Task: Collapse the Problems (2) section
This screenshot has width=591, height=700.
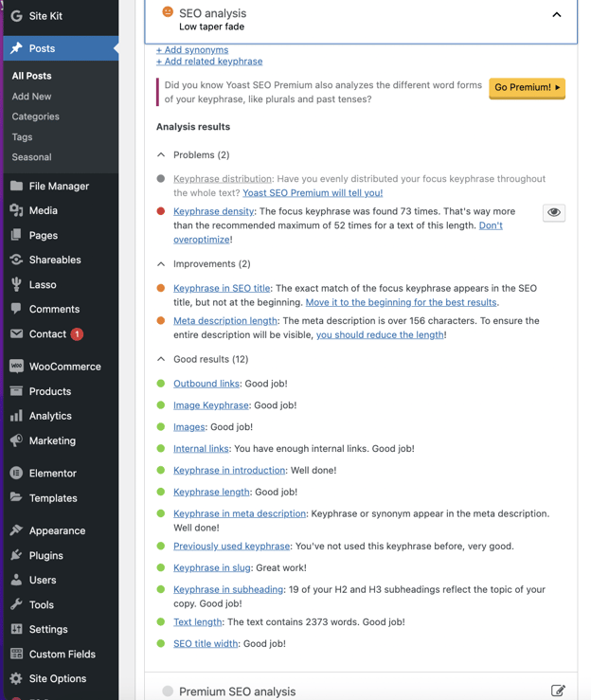Action: click(x=161, y=154)
